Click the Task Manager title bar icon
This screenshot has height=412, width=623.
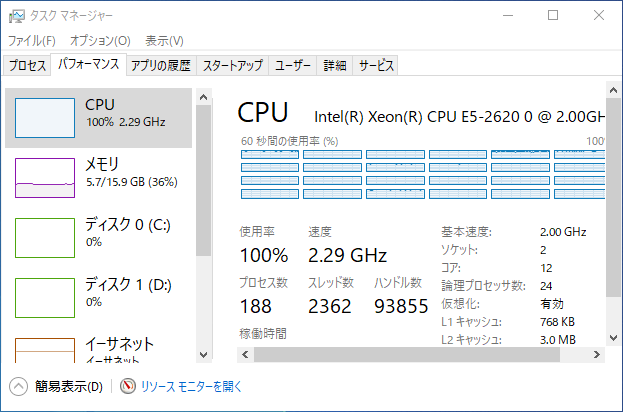pyautogui.click(x=16, y=16)
